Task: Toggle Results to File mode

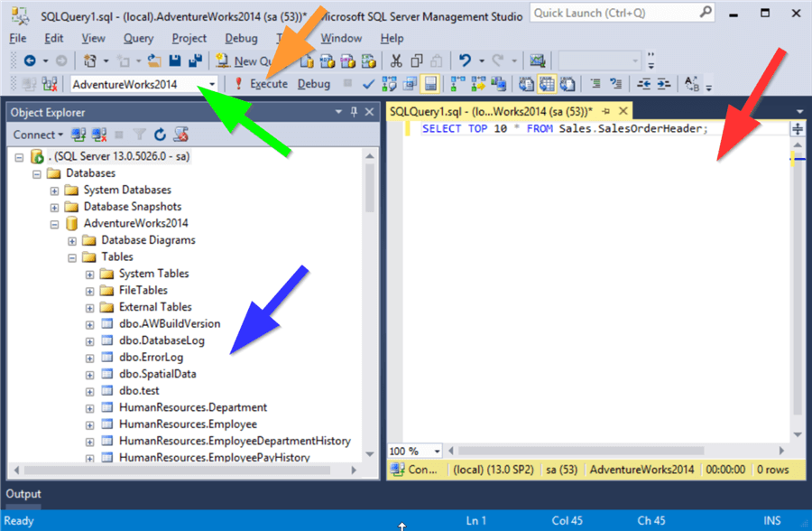Action: tap(567, 84)
